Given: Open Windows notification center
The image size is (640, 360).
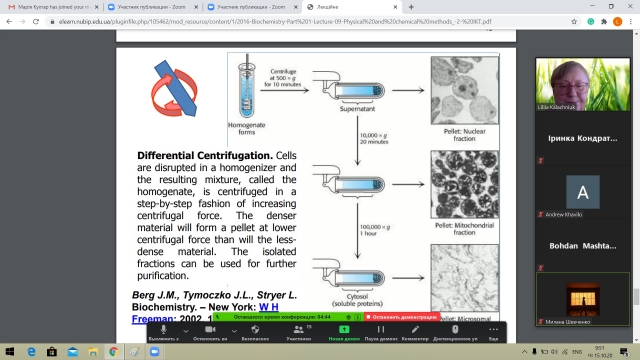Looking at the screenshot, I should pos(624,352).
